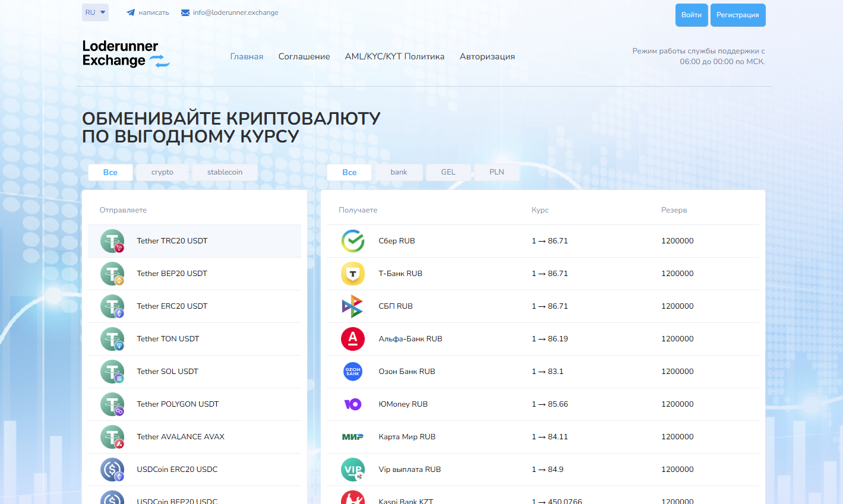Click the rate 1 → 85.66 for ЮMoney
The height and width of the screenshot is (504, 843).
(x=550, y=404)
